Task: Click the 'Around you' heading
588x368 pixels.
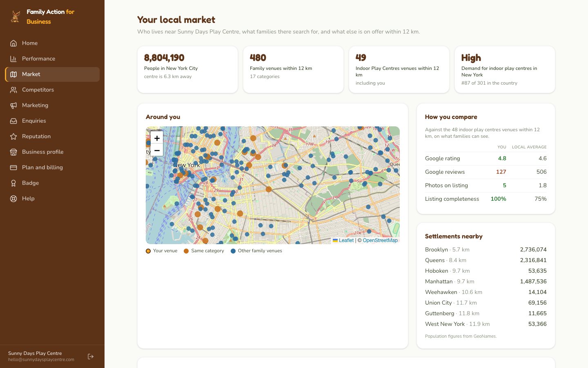Action: click(x=163, y=117)
